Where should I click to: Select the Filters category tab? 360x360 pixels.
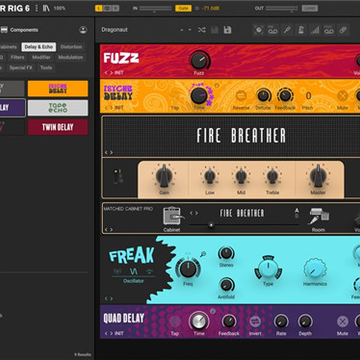(17, 57)
